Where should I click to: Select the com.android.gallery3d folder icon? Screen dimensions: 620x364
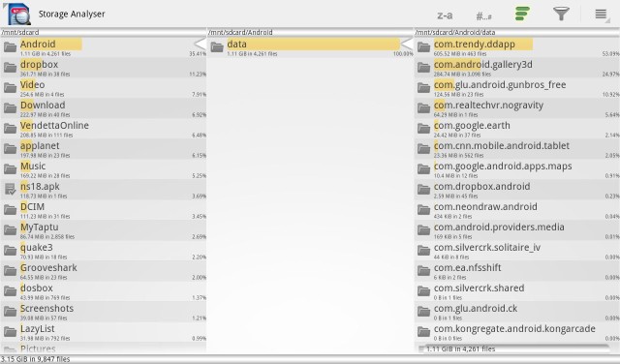pos(423,68)
